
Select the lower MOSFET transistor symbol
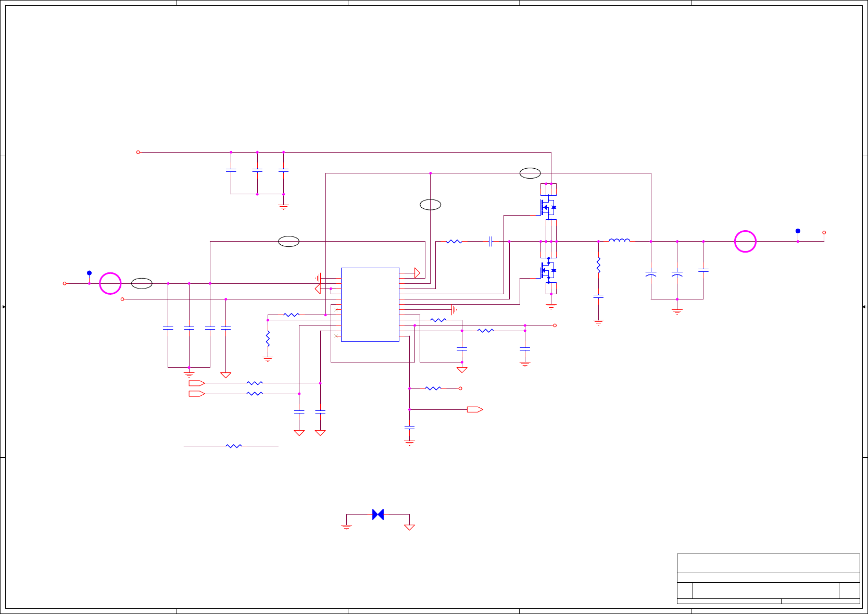(x=548, y=270)
